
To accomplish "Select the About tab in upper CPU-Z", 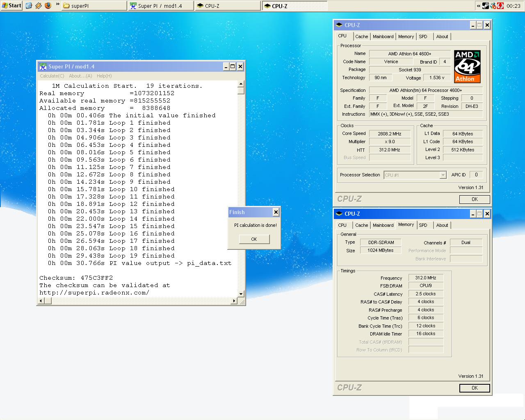I will 442,37.
